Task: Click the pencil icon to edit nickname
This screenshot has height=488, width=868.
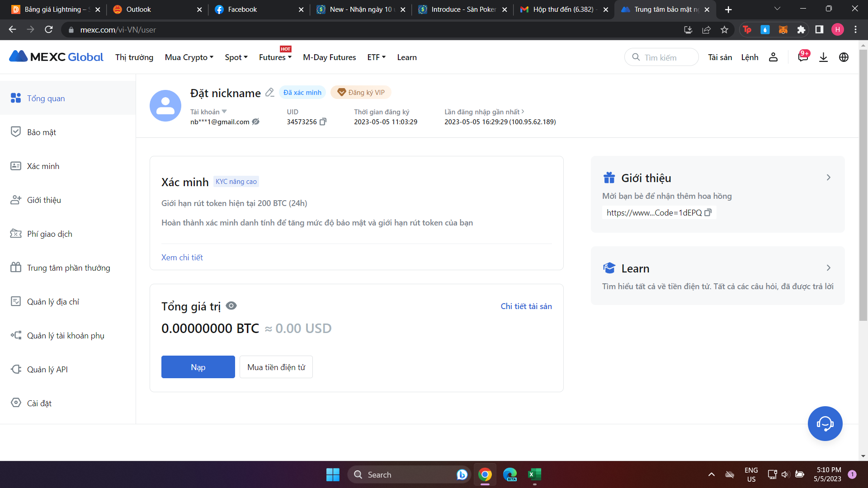Action: tap(269, 93)
